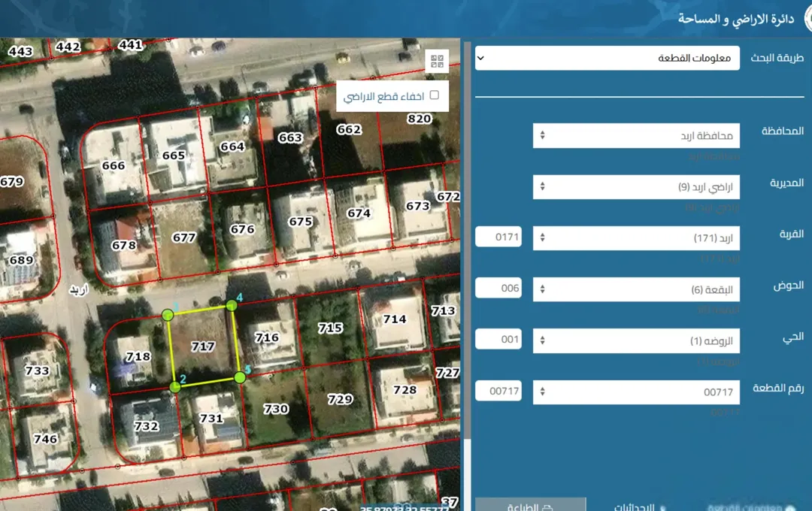Click the green vertex at parcel 717's southeast corner
Screen dimensions: 812x511
point(239,377)
